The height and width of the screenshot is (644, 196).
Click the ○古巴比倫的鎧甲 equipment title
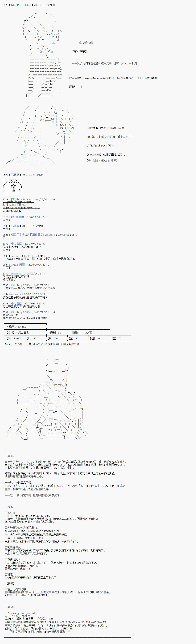[x=15, y=589]
